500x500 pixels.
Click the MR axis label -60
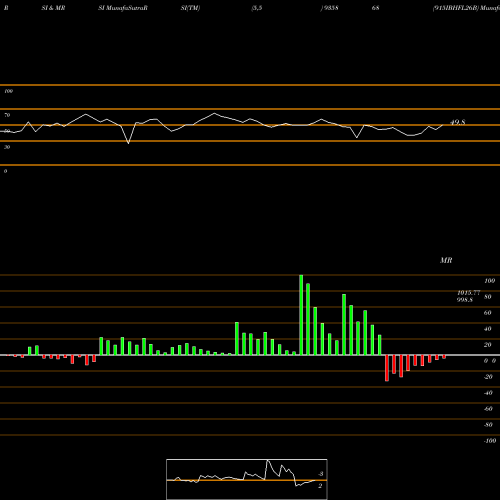point(488,409)
